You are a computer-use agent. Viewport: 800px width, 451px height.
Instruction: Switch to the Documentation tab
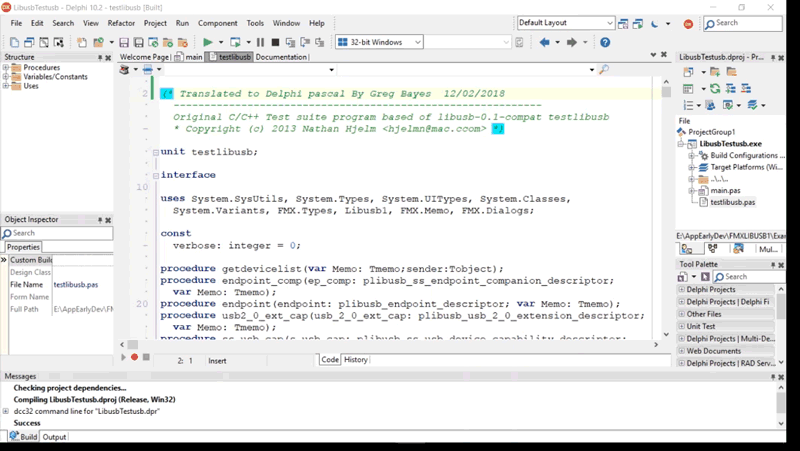[x=281, y=57]
